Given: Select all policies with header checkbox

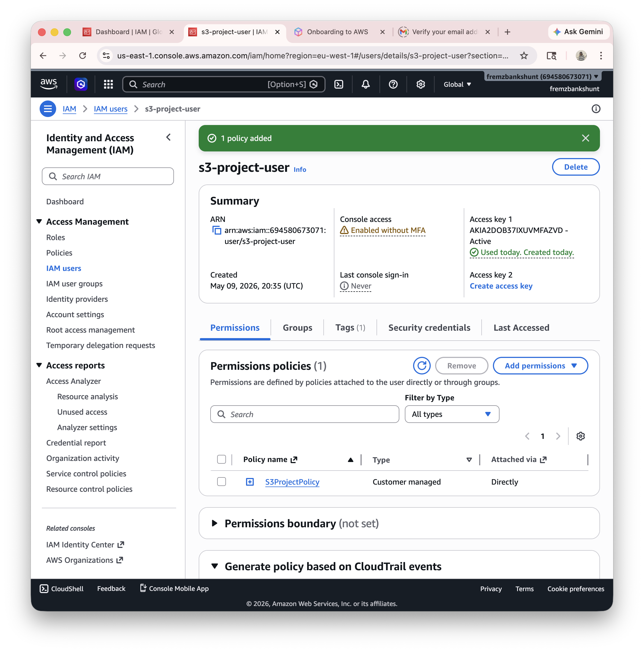Looking at the screenshot, I should [x=221, y=459].
